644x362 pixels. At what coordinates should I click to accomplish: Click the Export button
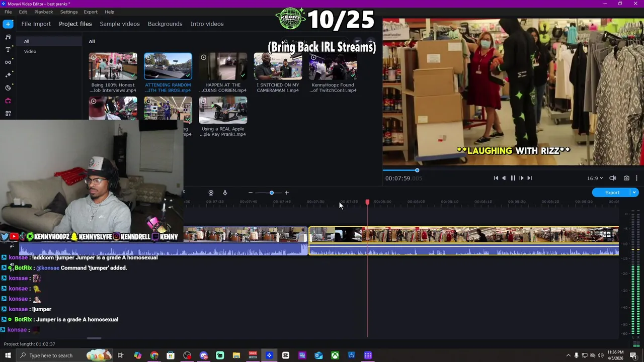click(612, 193)
